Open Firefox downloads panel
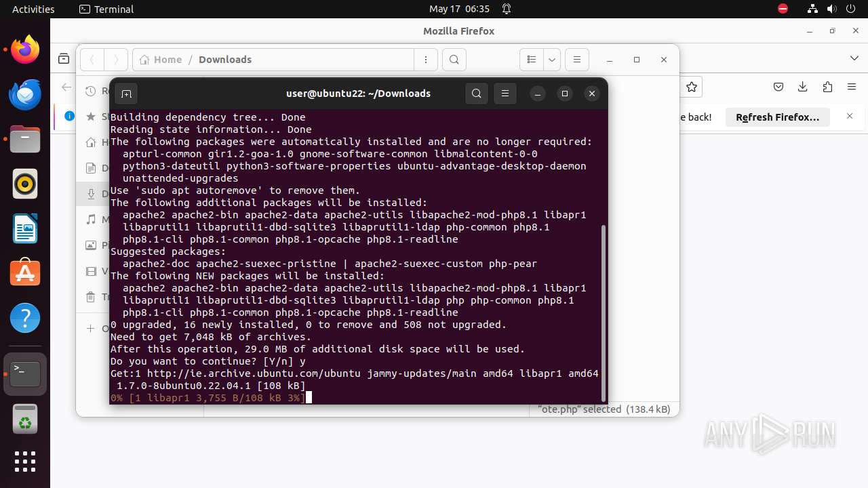This screenshot has width=868, height=488. (803, 87)
